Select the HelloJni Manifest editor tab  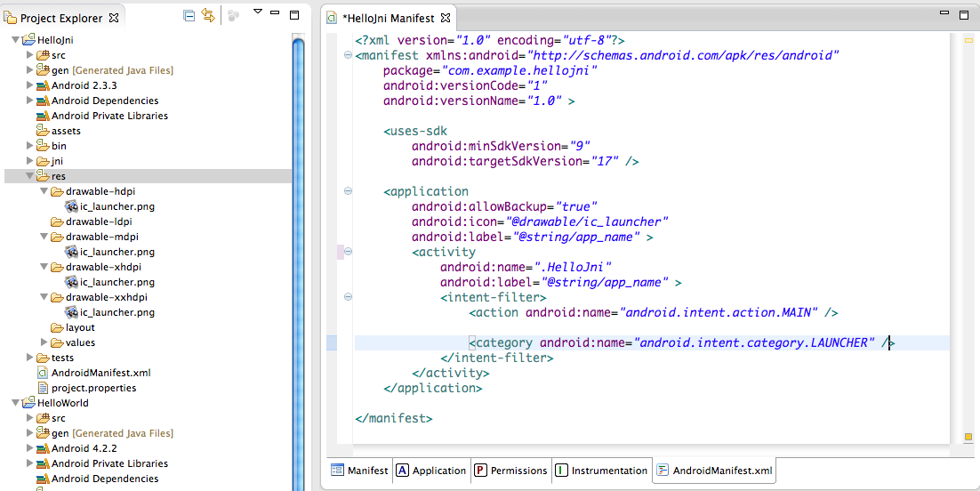pyautogui.click(x=388, y=18)
